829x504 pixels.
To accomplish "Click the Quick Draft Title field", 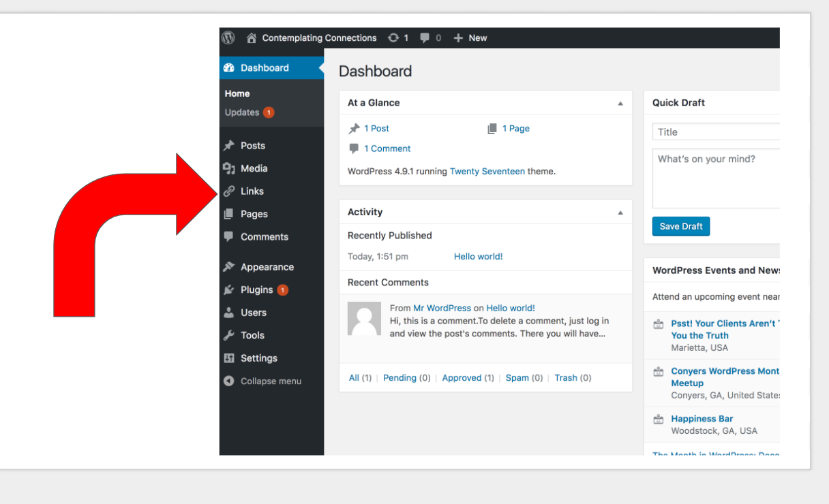I will [716, 132].
